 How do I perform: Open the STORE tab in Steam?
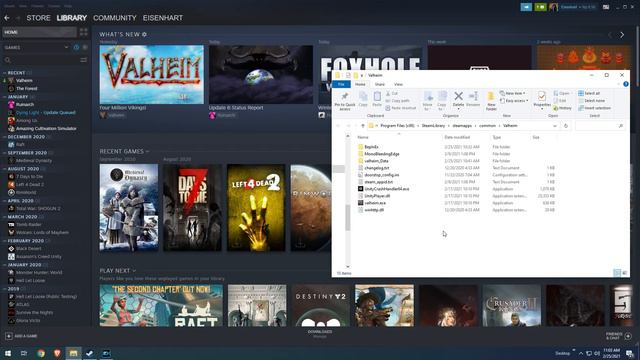[x=38, y=18]
